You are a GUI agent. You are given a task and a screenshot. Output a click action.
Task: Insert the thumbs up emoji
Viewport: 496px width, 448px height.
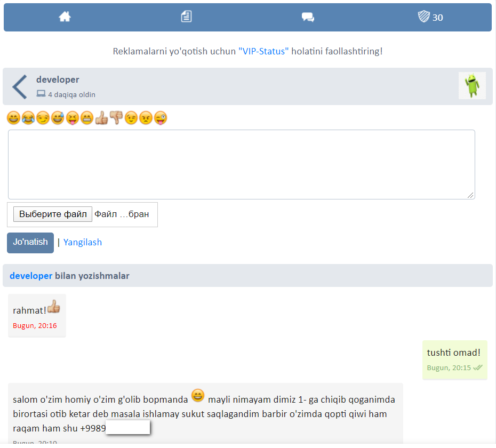point(101,118)
